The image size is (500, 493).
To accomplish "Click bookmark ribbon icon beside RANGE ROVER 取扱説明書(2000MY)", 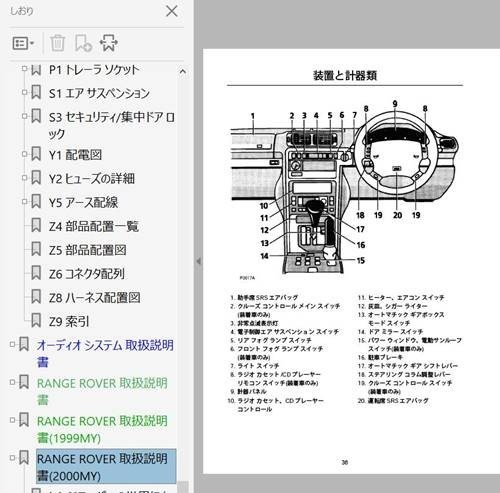I will pyautogui.click(x=24, y=458).
